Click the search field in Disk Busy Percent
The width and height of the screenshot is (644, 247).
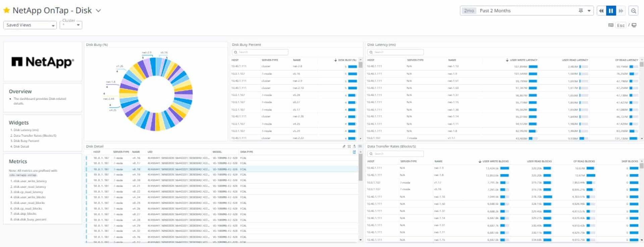tap(260, 52)
